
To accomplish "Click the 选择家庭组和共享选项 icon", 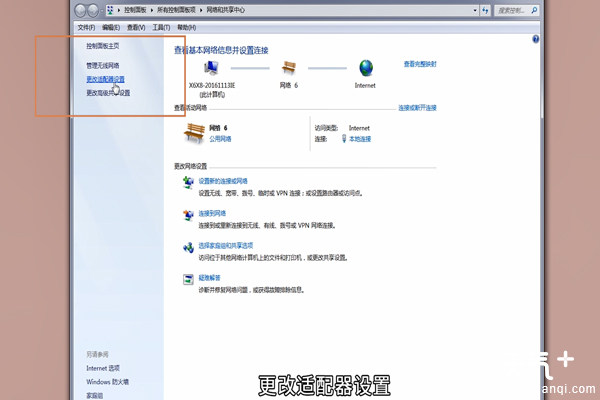I will tap(188, 248).
